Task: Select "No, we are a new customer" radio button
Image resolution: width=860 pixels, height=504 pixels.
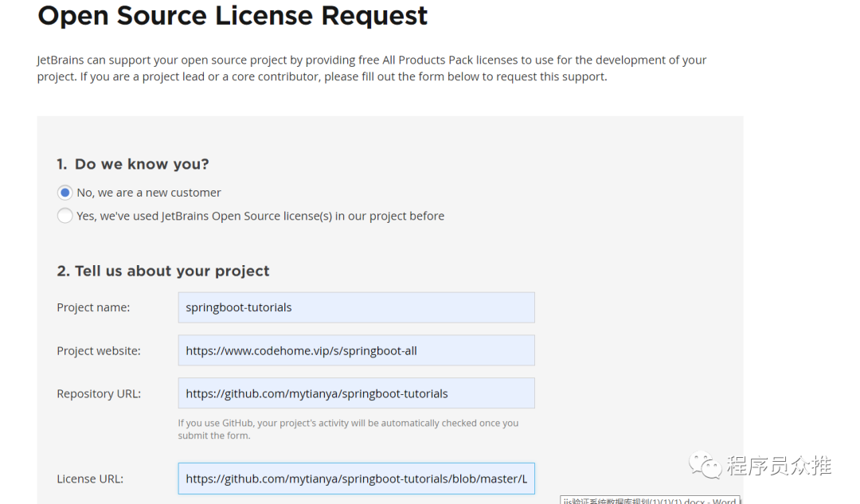Action: click(x=65, y=193)
